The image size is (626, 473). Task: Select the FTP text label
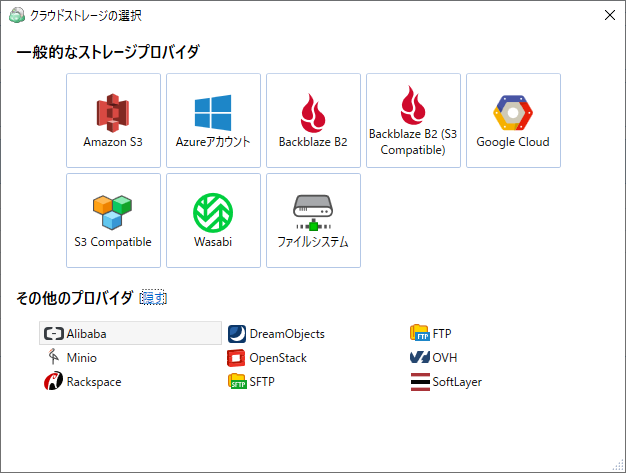(x=442, y=333)
